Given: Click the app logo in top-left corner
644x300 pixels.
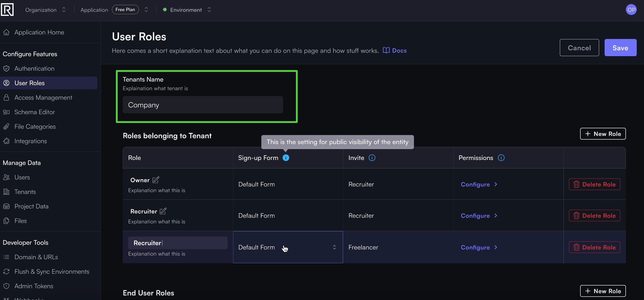Looking at the screenshot, I should tap(7, 10).
